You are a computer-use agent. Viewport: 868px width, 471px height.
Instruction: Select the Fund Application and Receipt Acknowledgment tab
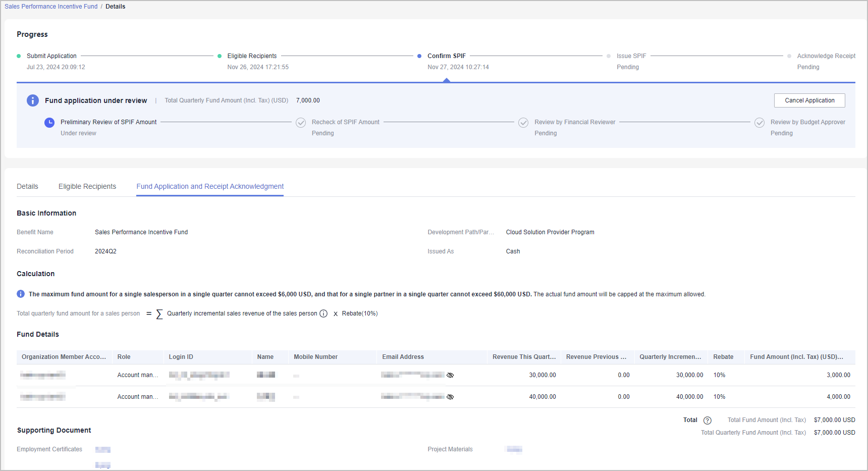point(210,186)
